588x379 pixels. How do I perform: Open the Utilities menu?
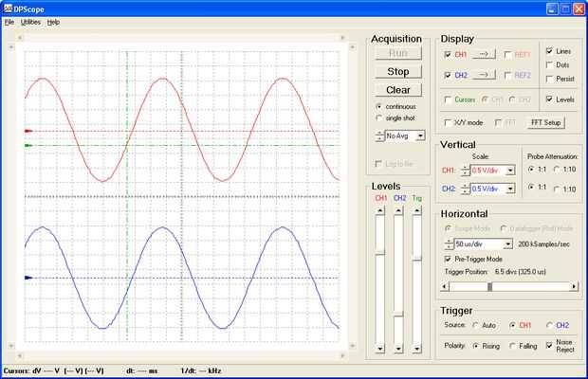pyautogui.click(x=30, y=22)
